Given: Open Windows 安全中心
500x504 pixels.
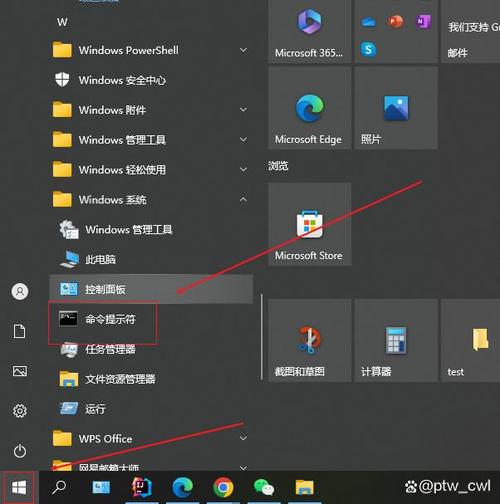Looking at the screenshot, I should (x=151, y=80).
